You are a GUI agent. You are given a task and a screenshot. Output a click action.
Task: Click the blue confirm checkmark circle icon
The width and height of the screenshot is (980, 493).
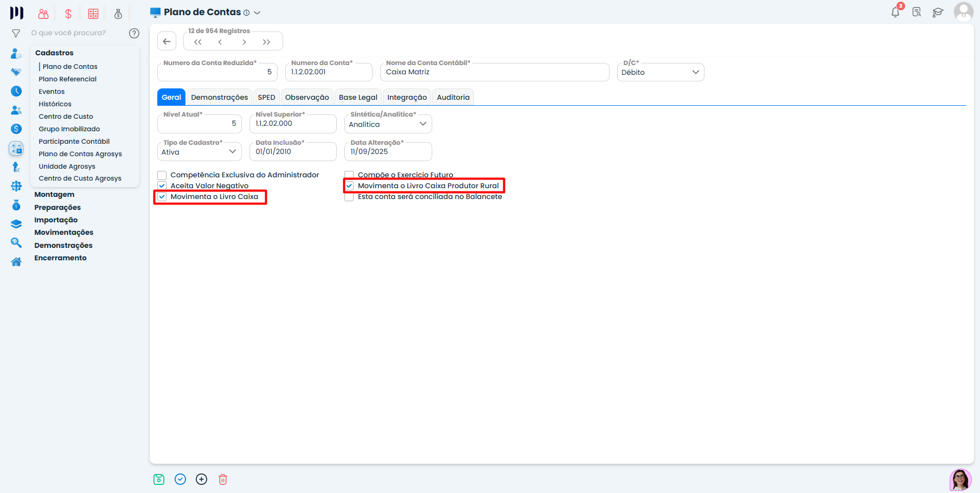(x=181, y=479)
